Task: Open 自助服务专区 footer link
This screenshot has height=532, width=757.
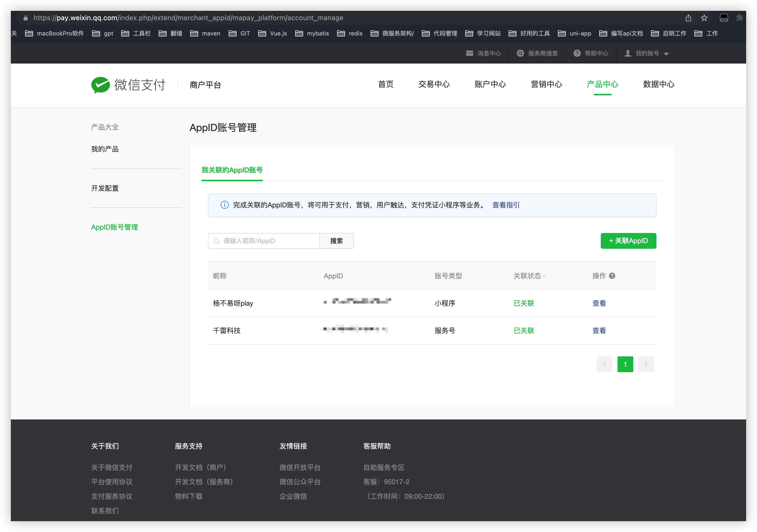Action: [384, 467]
